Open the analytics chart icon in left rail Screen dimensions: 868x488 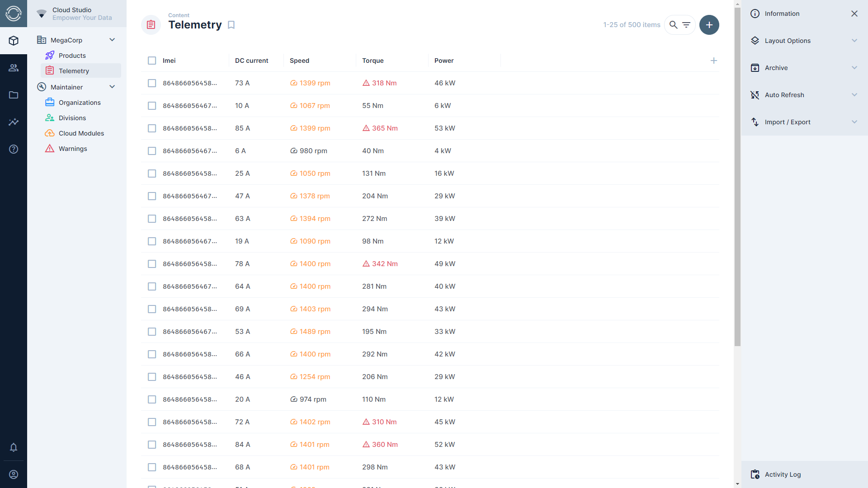pyautogui.click(x=14, y=122)
